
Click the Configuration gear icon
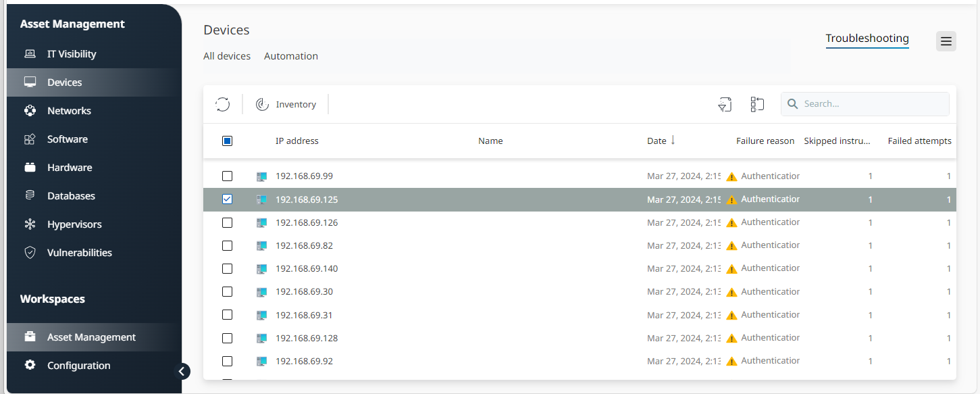pos(30,365)
